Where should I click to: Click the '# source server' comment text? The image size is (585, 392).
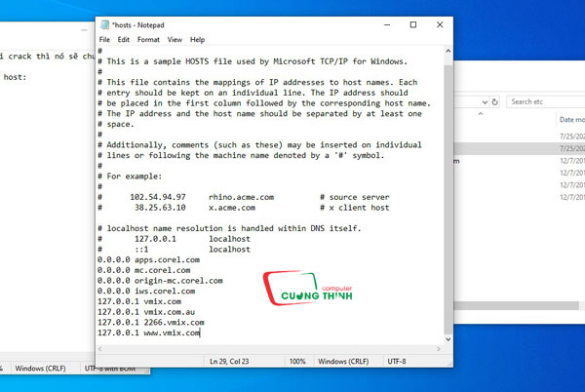pyautogui.click(x=355, y=197)
